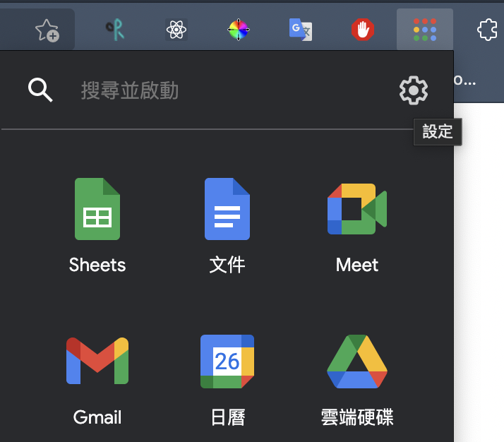The image size is (504, 442).
Task: Click the Sheets text label
Action: [x=97, y=265]
